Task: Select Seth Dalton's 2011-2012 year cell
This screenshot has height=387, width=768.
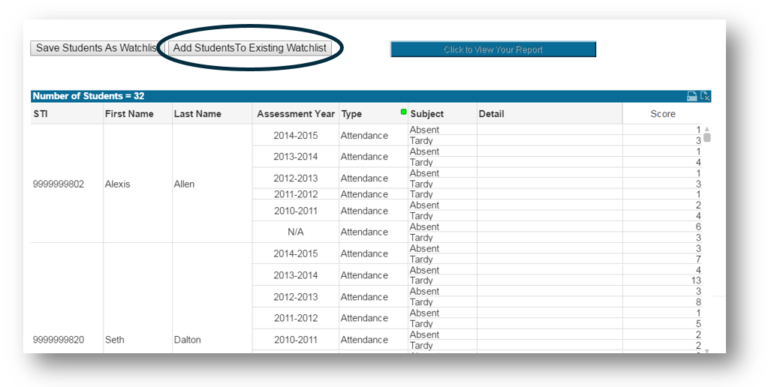Action: pyautogui.click(x=295, y=318)
